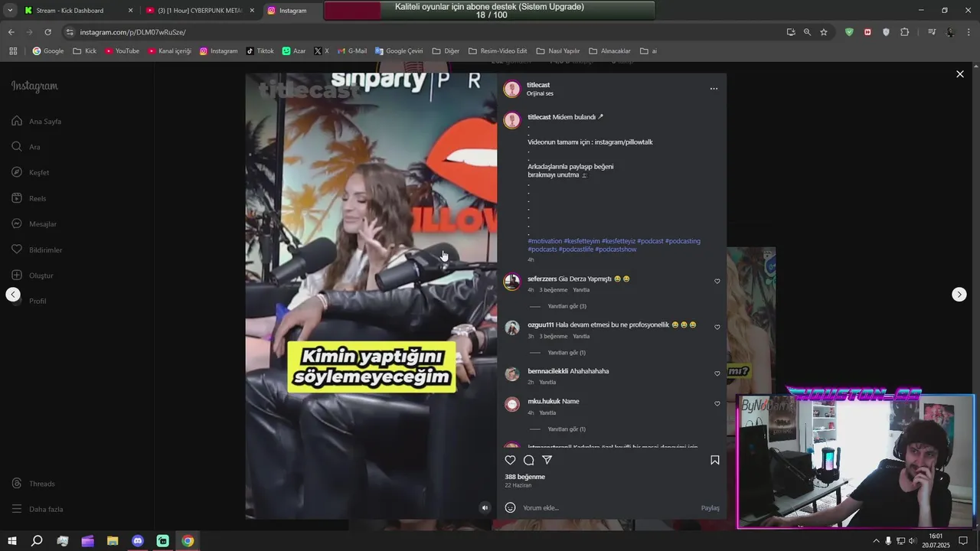980x551 pixels.
Task: Show hidden system tray icons
Action: (876, 541)
